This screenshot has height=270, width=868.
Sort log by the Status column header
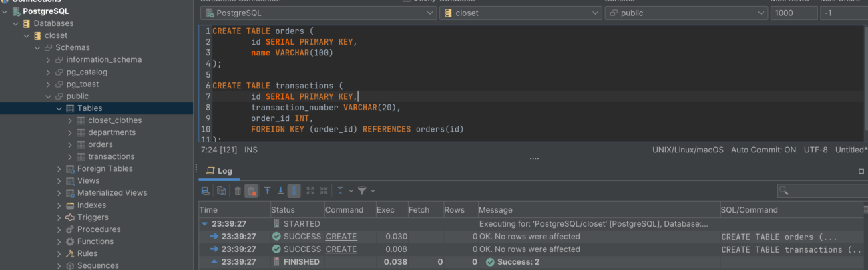(x=297, y=210)
